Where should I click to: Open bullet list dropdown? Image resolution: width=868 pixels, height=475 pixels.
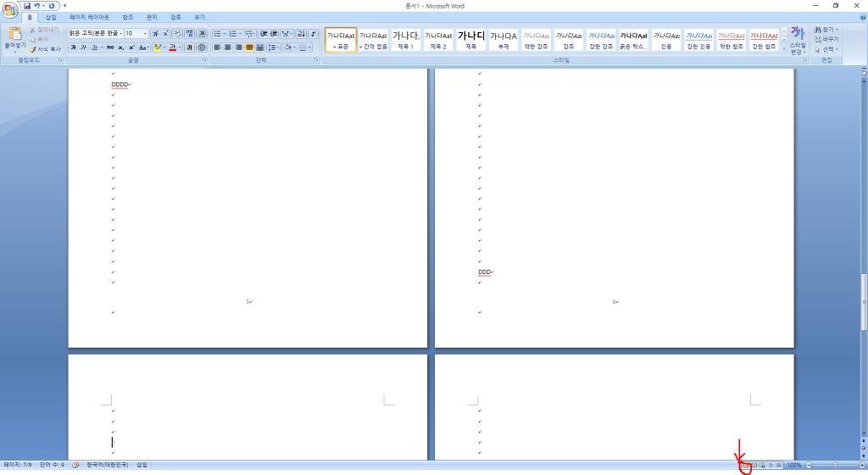click(224, 34)
